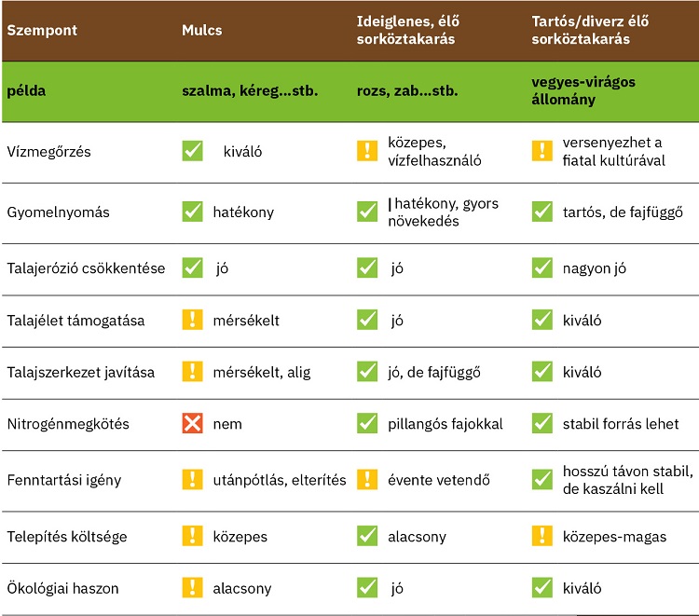Image resolution: width=699 pixels, height=616 pixels.
Task: Select the 'Nitrogénmegkötés' row label
Action: click(68, 424)
